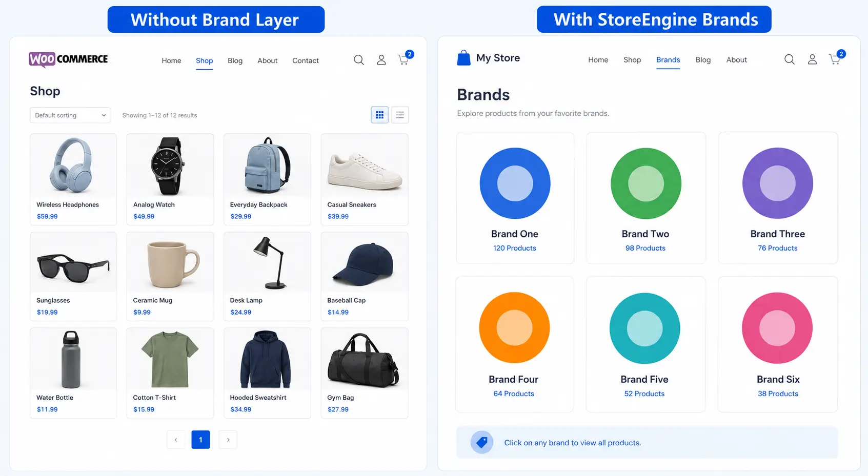The width and height of the screenshot is (868, 476).
Task: Open cart icon in My Store header
Action: tap(836, 58)
